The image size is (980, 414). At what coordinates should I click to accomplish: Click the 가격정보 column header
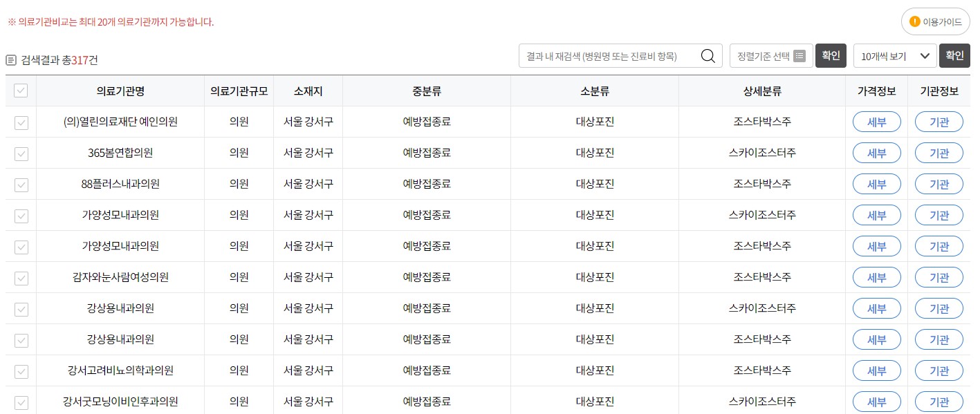coord(876,91)
